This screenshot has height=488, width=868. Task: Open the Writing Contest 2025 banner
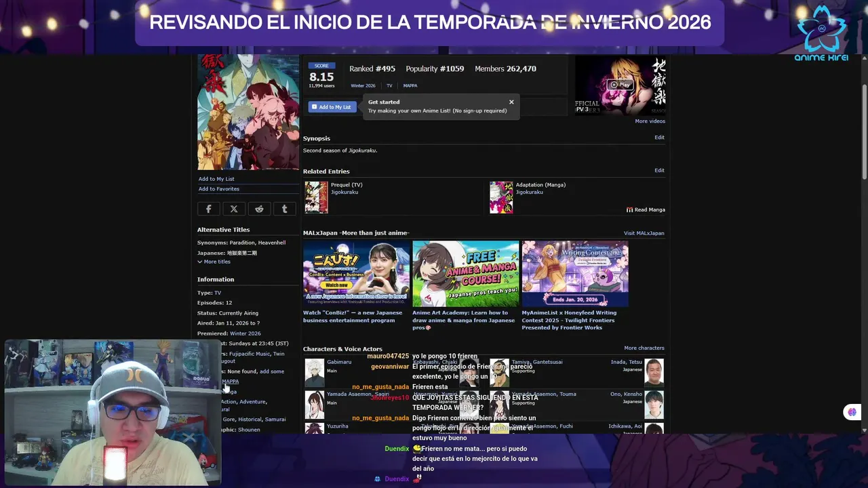[x=575, y=274]
